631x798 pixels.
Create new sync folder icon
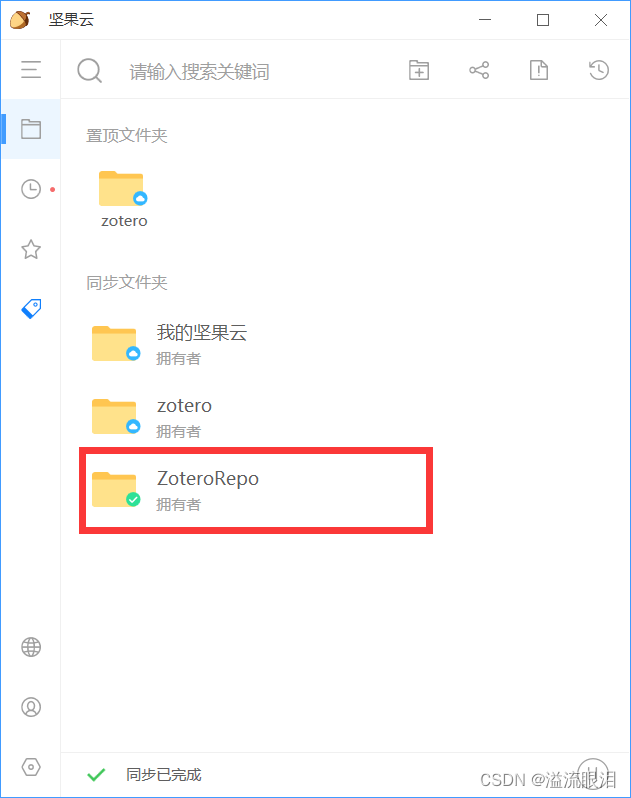click(x=419, y=70)
